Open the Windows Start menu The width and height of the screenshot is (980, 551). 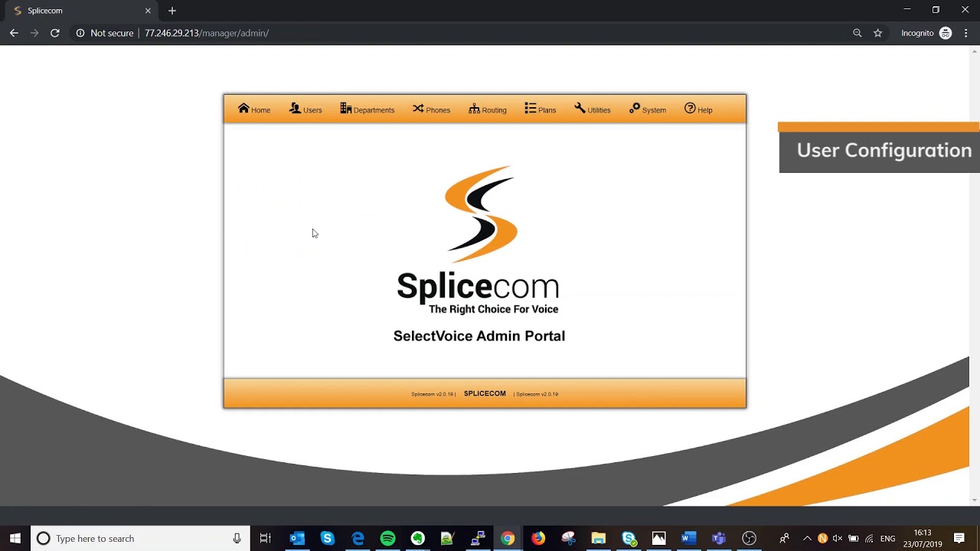pos(15,538)
